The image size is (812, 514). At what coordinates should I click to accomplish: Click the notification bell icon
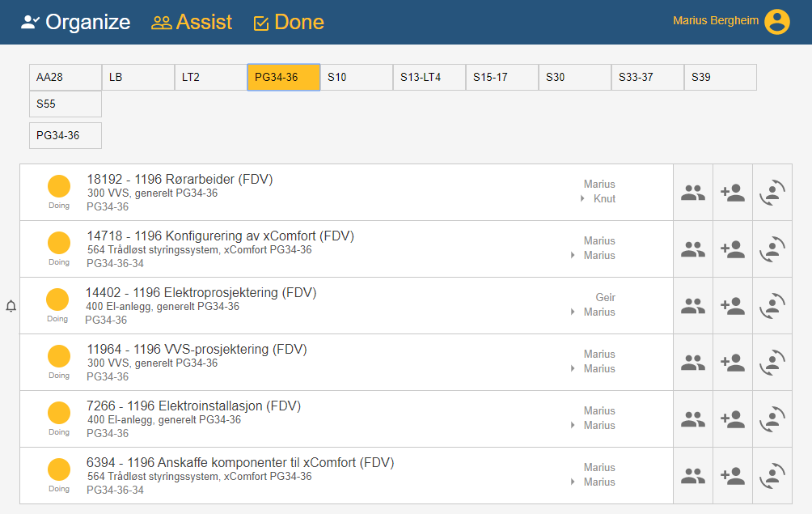(x=11, y=306)
